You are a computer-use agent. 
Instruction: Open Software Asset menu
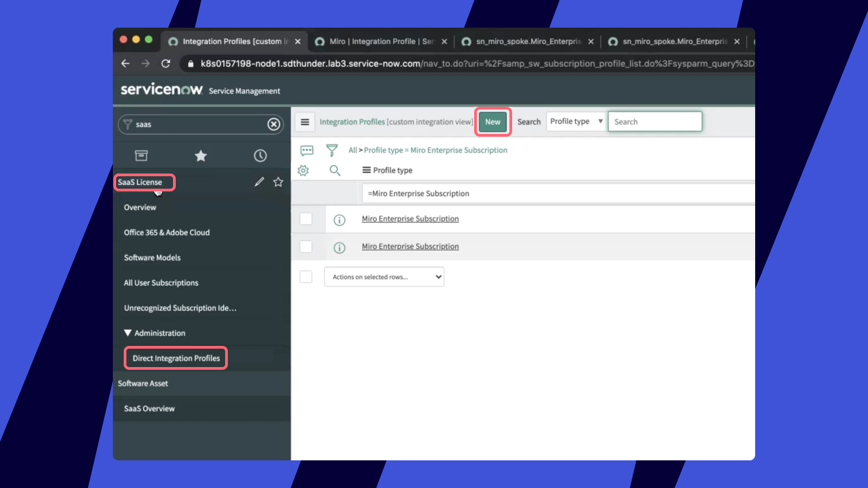click(x=143, y=383)
